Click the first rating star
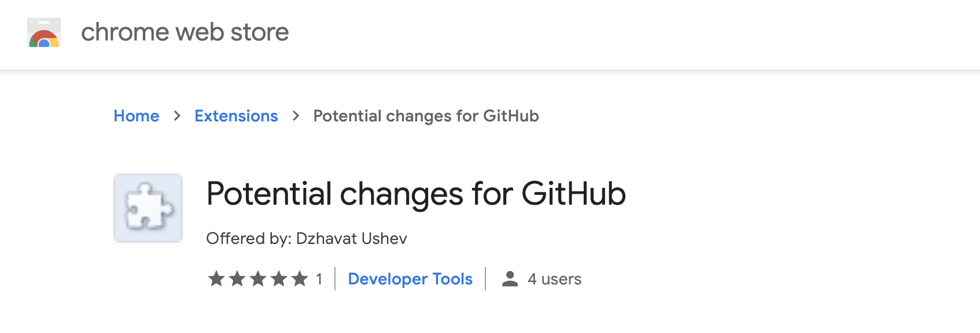 [216, 279]
